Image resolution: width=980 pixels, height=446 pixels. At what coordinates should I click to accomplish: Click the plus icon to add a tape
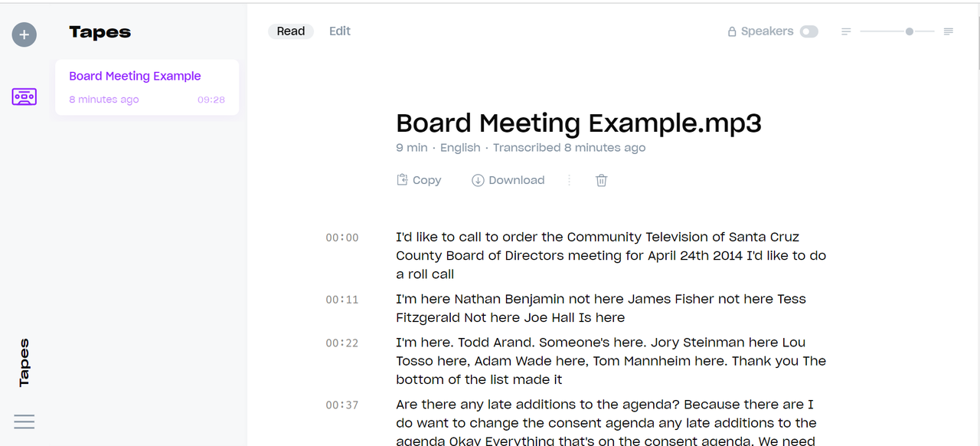24,34
